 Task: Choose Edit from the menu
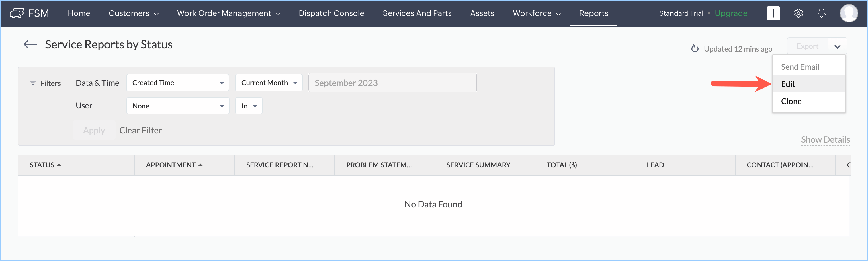click(x=809, y=84)
